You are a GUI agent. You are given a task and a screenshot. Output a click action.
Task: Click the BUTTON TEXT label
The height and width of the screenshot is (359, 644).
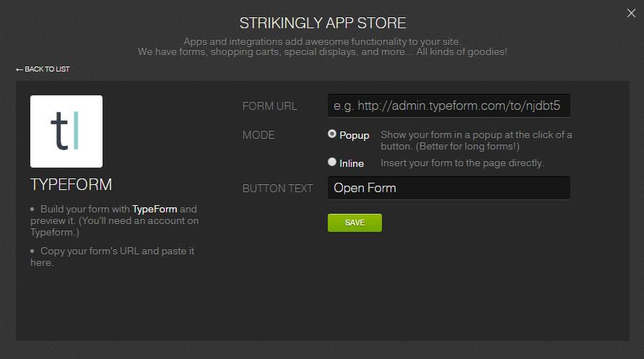(278, 188)
